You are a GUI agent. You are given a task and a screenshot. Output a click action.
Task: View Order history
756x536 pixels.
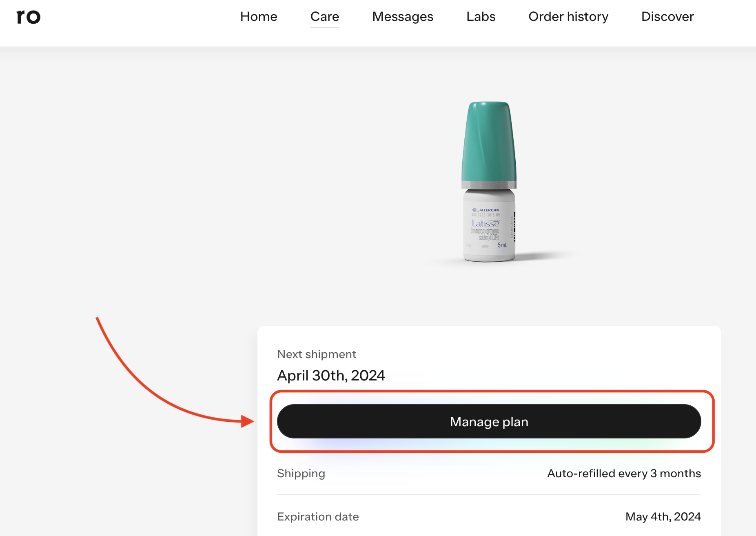568,17
